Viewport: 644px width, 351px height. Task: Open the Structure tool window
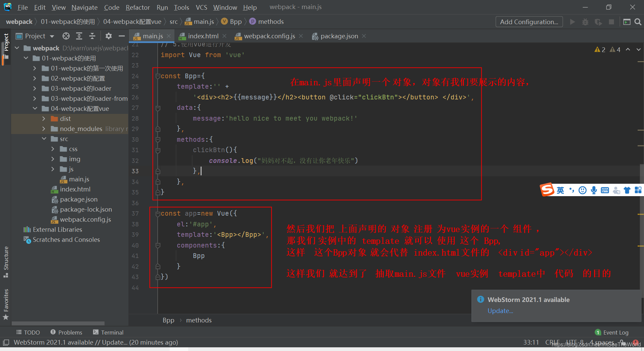pyautogui.click(x=6, y=262)
